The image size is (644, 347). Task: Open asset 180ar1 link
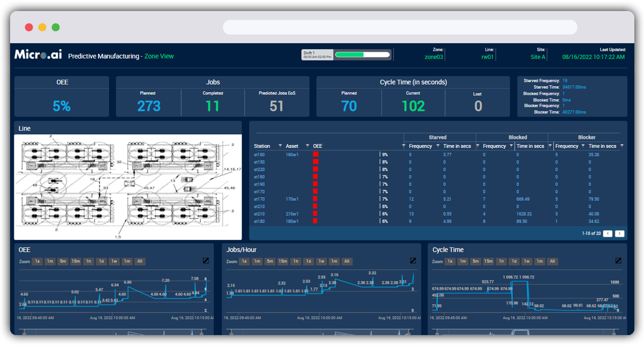292,221
